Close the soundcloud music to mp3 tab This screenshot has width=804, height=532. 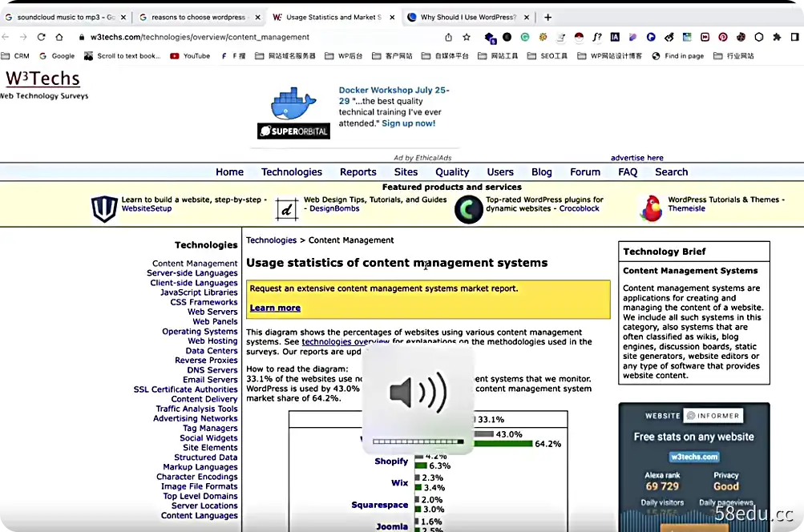tap(123, 18)
